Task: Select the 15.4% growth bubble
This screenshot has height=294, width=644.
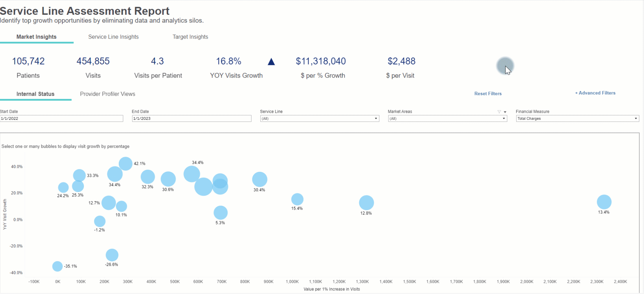Action: coord(297,199)
